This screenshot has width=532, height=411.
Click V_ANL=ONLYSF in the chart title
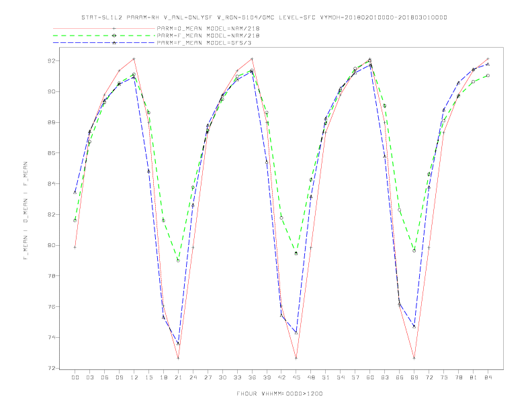coord(188,17)
